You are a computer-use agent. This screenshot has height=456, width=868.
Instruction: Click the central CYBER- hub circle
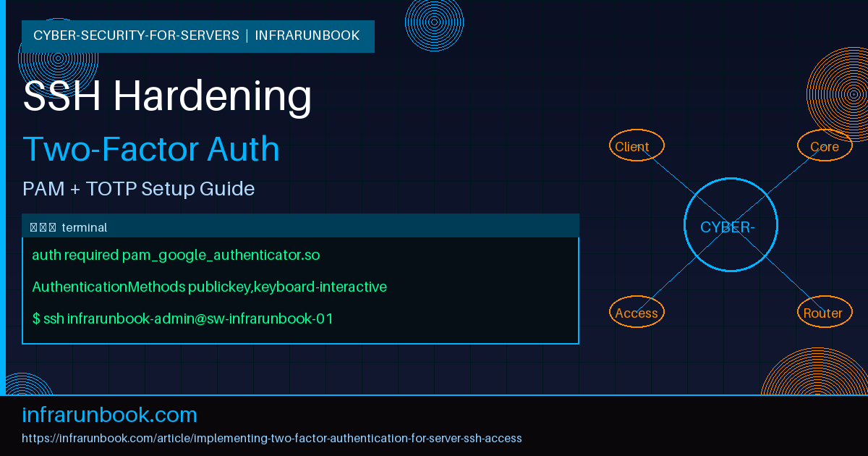pyautogui.click(x=731, y=225)
